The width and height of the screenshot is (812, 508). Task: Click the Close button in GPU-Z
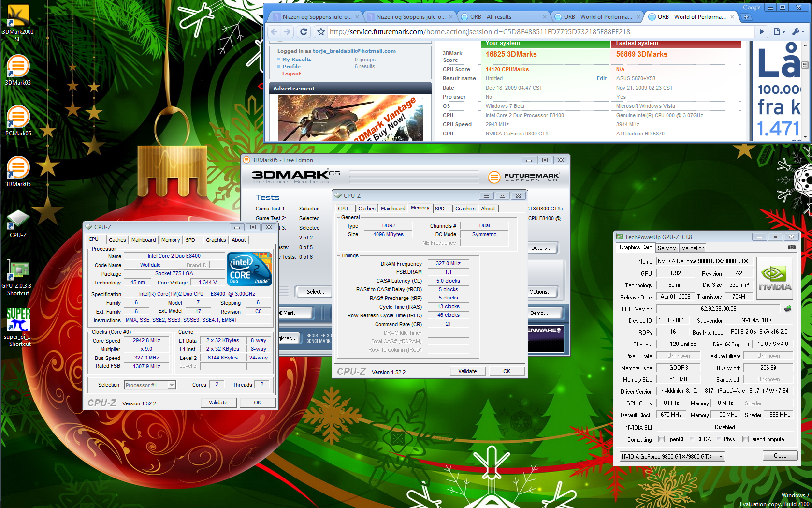[780, 456]
